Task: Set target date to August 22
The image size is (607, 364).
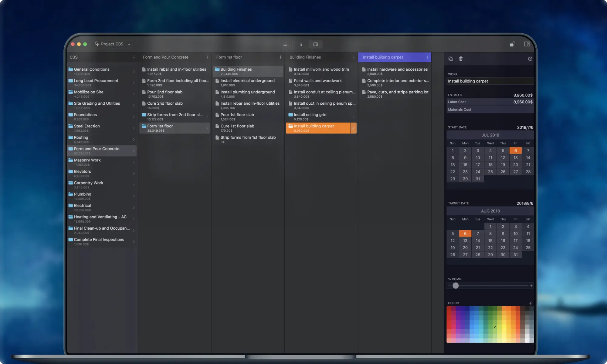Action: point(490,248)
